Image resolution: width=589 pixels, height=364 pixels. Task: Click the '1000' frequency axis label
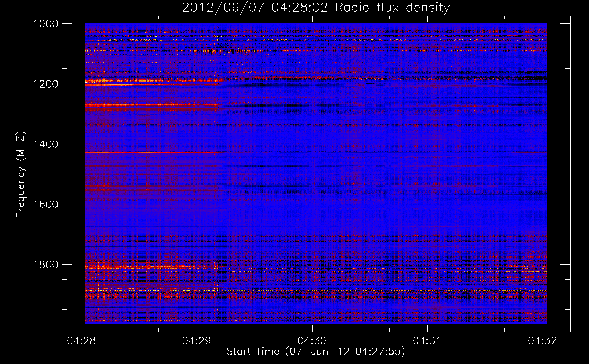[46, 24]
